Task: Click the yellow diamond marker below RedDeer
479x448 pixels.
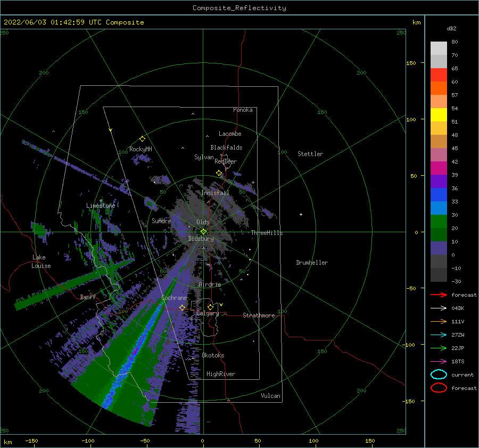Action: pyautogui.click(x=219, y=173)
